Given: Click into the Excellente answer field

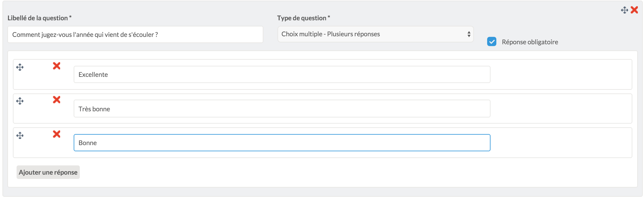Looking at the screenshot, I should click(x=282, y=74).
